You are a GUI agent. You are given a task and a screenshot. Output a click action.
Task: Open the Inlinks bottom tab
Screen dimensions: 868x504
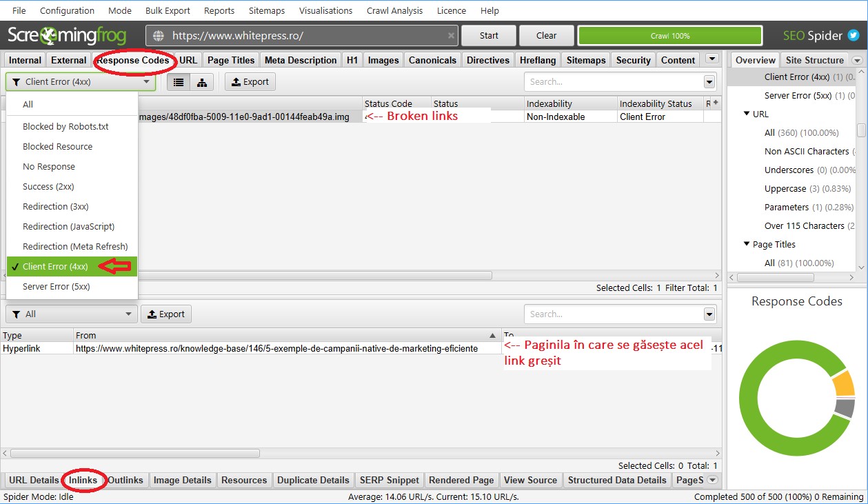point(83,480)
